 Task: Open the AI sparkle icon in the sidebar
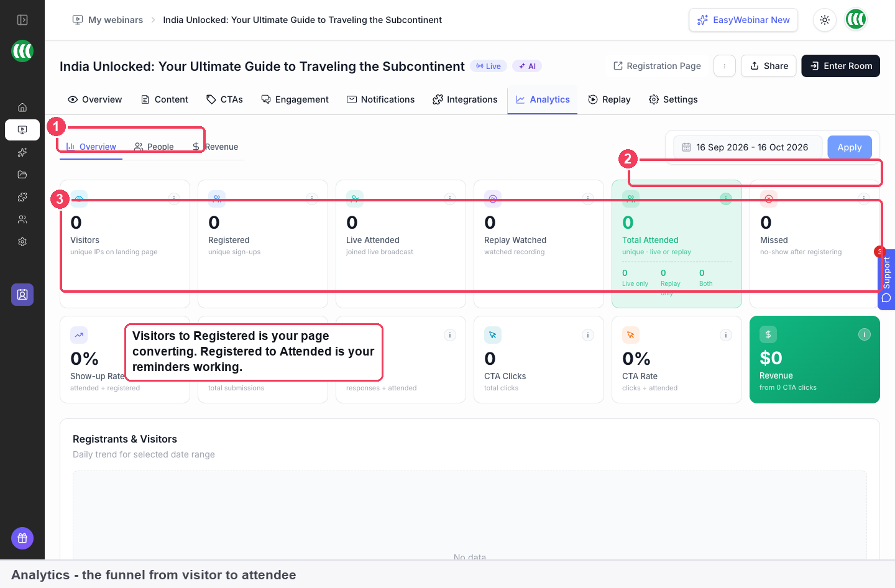point(22,152)
